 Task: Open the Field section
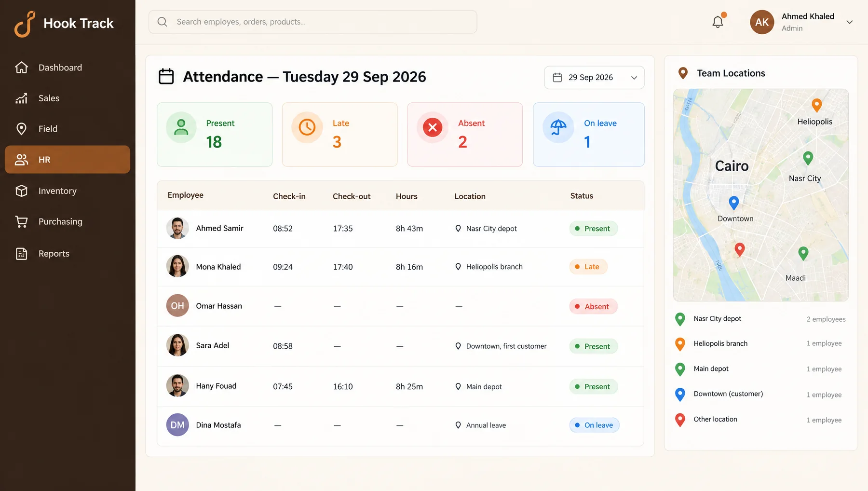68,129
